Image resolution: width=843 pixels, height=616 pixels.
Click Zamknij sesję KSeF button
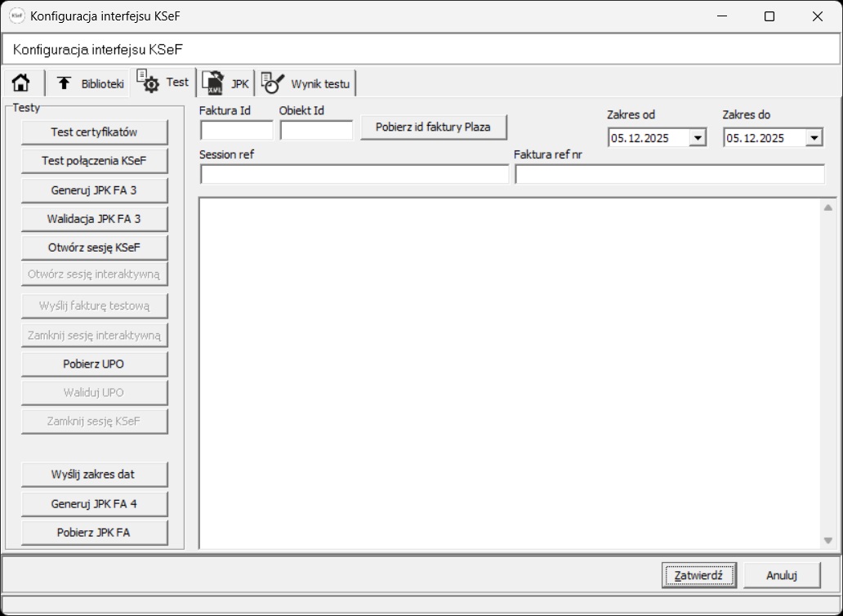[95, 422]
